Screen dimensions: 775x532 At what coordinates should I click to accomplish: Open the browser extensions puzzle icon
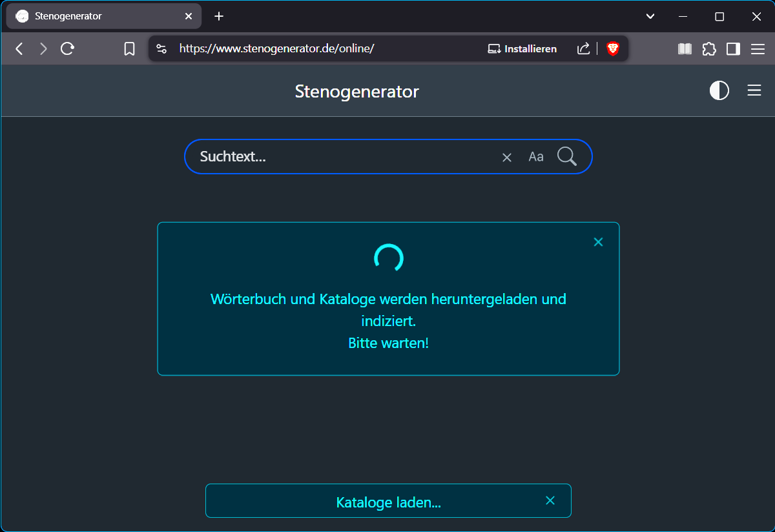point(709,49)
